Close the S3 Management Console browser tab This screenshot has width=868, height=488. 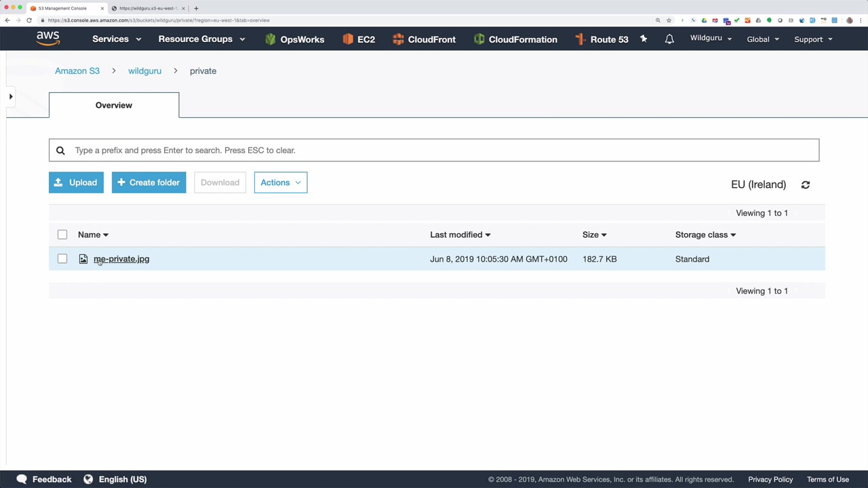point(102,8)
